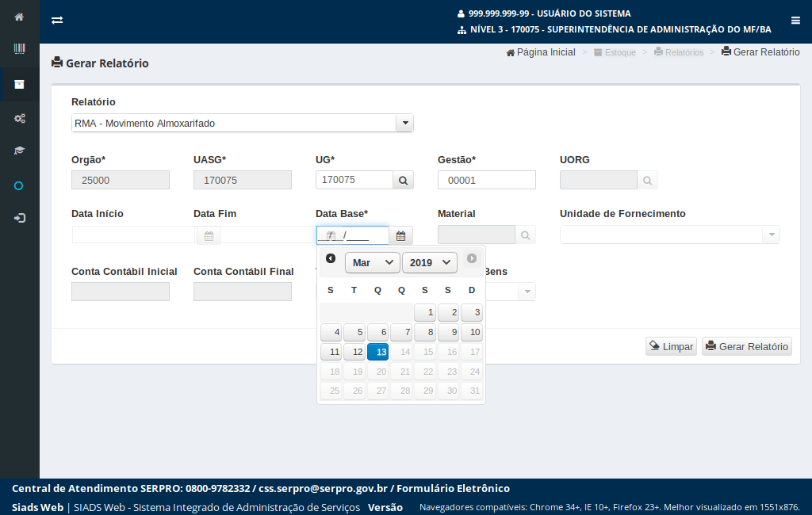Click the logout arrow sidebar icon

pyautogui.click(x=19, y=218)
